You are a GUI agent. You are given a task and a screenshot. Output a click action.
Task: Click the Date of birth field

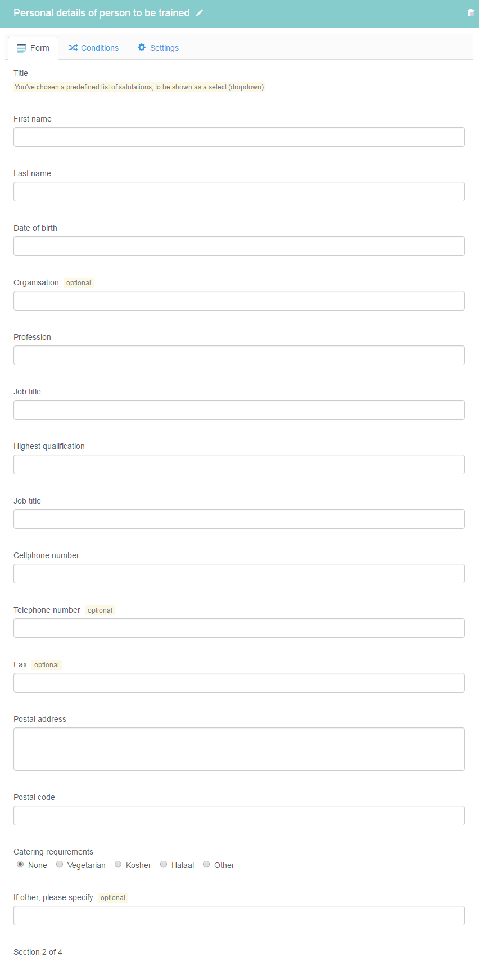coord(239,246)
